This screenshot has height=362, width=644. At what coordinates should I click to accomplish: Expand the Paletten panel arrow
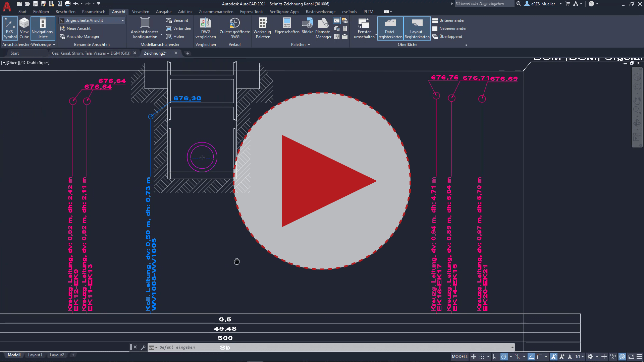309,45
